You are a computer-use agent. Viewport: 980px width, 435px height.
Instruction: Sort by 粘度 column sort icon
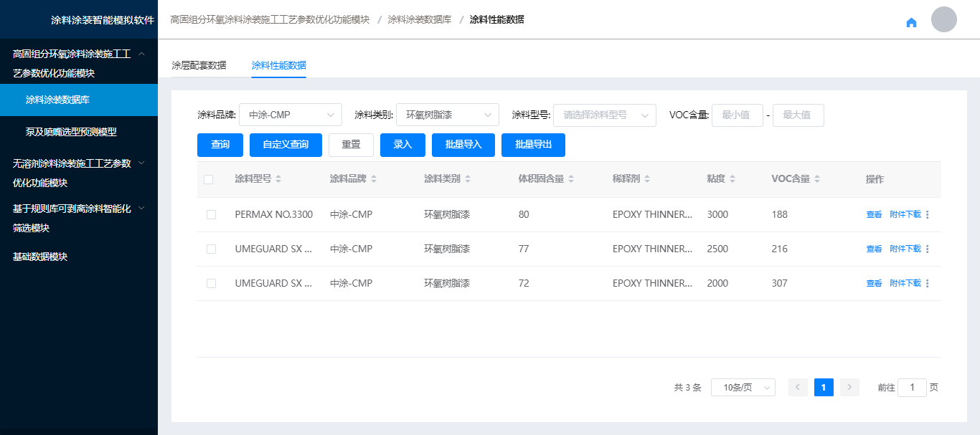732,179
